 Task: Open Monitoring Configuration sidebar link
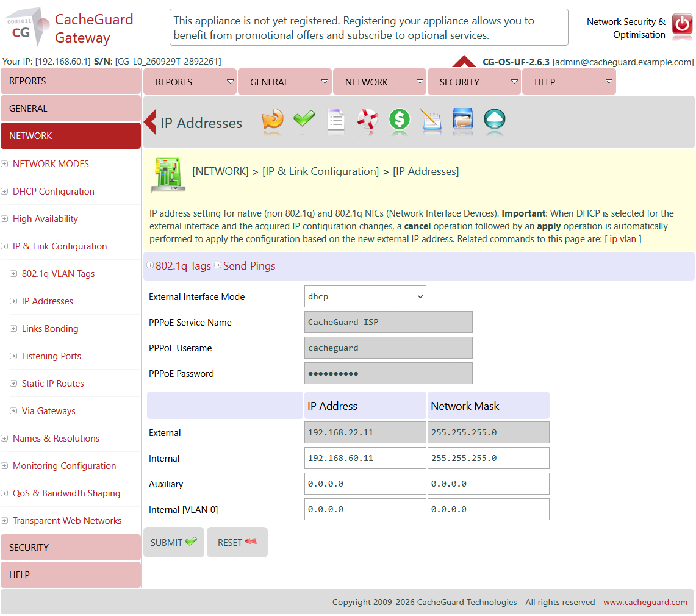(x=65, y=466)
